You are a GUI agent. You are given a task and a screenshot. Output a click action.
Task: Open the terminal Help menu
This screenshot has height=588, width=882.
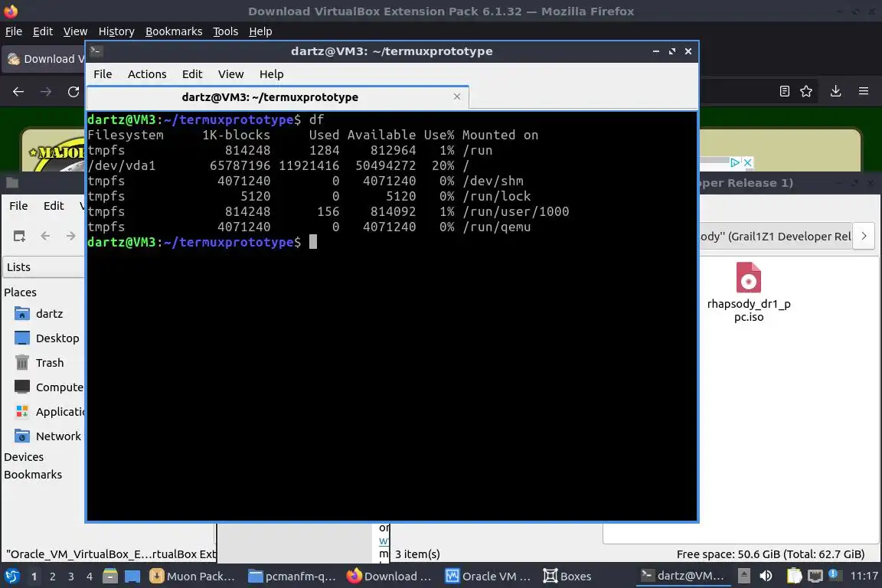271,74
